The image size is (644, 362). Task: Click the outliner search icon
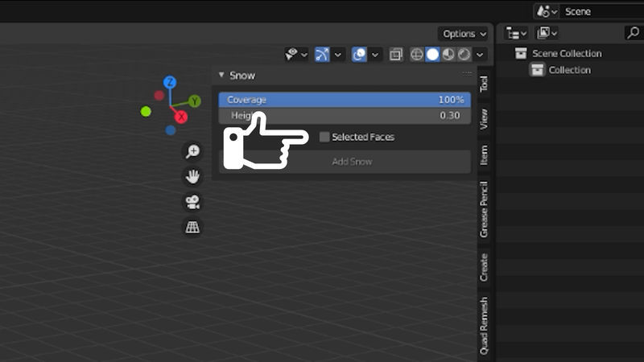point(634,33)
